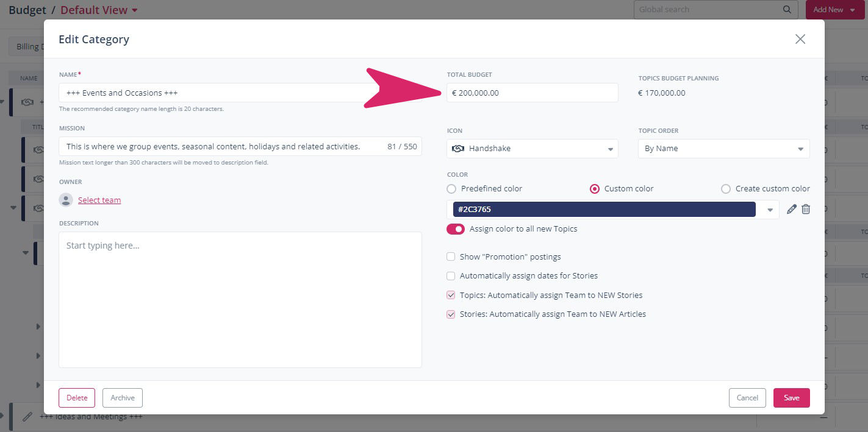Open the custom color dropdown arrow
868x432 pixels.
point(770,210)
